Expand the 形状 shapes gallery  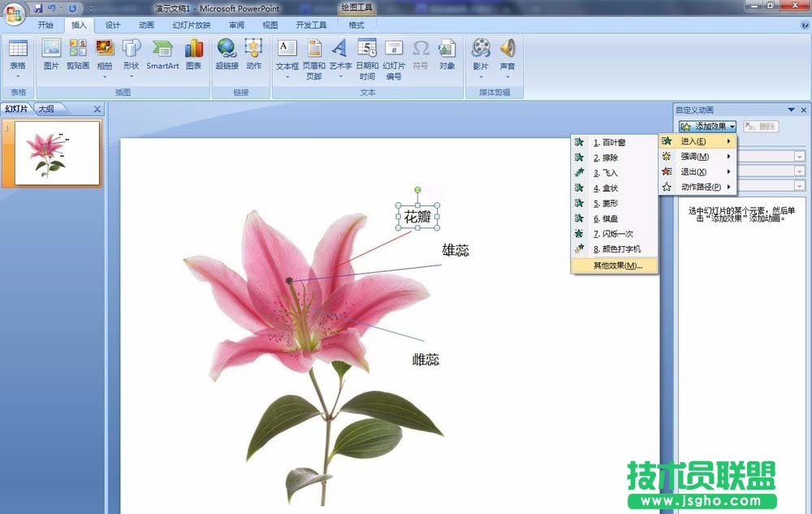131,55
